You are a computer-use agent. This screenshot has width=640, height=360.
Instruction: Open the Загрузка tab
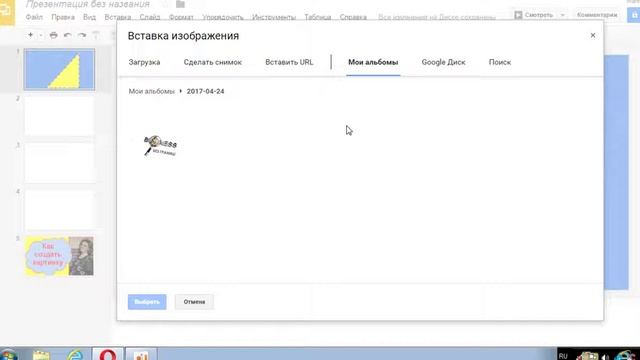pos(144,62)
